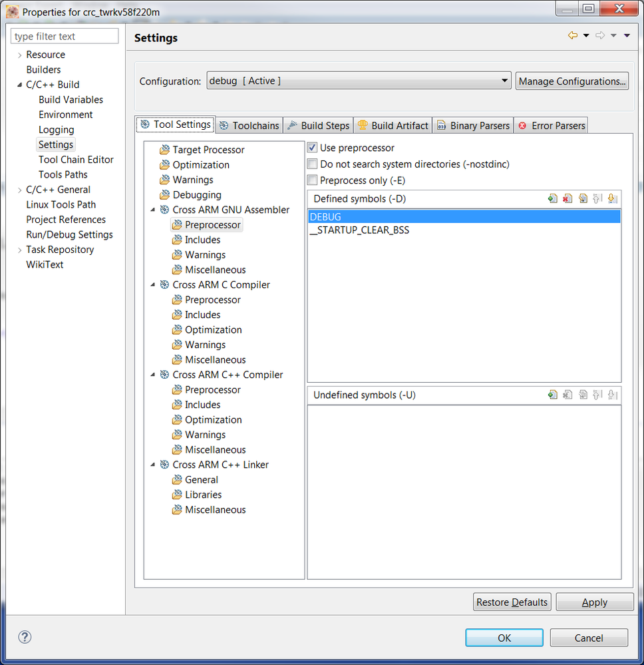
Task: Expand the Resource tree node
Action: [19, 55]
